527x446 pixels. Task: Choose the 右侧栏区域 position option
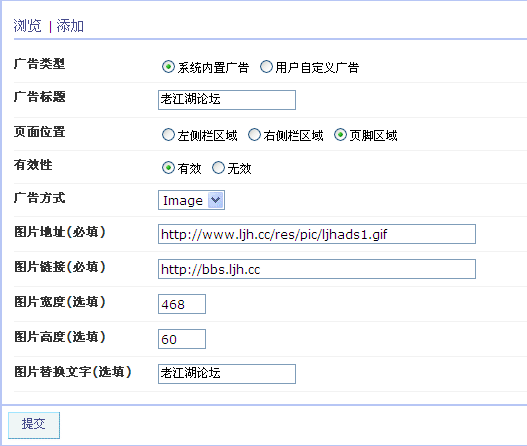[254, 135]
